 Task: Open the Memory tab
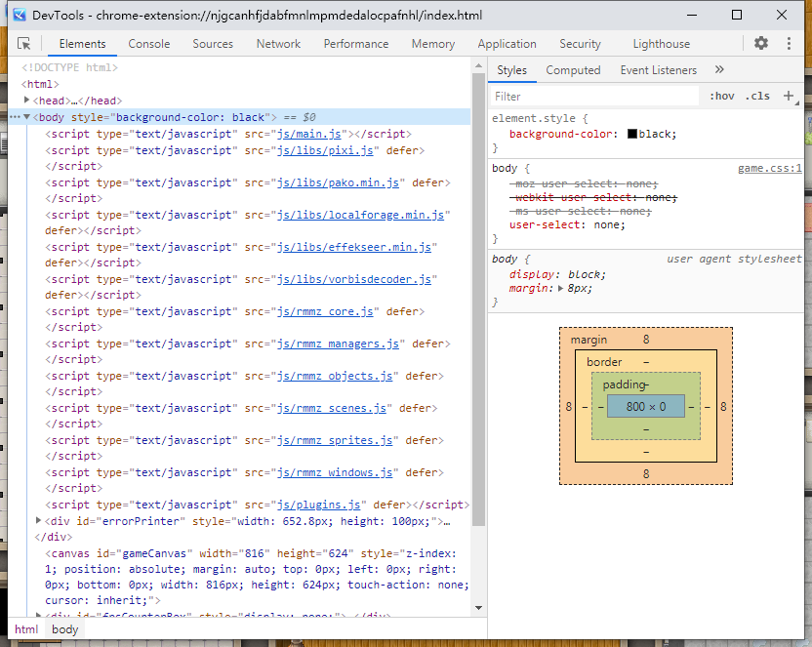click(433, 44)
